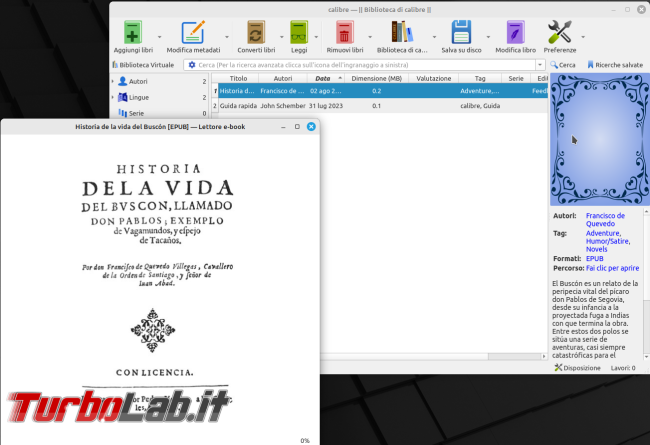650x445 pixels.
Task: Click the 31 lug 2023 date cell
Action: [326, 106]
